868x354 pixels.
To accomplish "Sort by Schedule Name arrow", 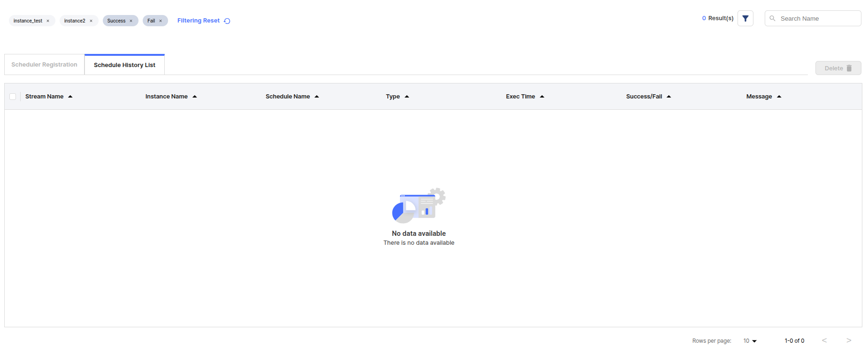I will (x=317, y=97).
